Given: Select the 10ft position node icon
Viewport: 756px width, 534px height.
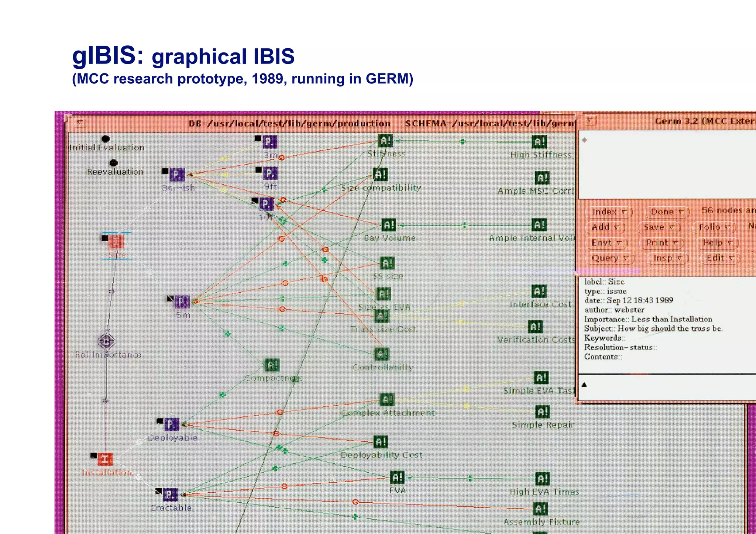Looking at the screenshot, I should pyautogui.click(x=267, y=204).
